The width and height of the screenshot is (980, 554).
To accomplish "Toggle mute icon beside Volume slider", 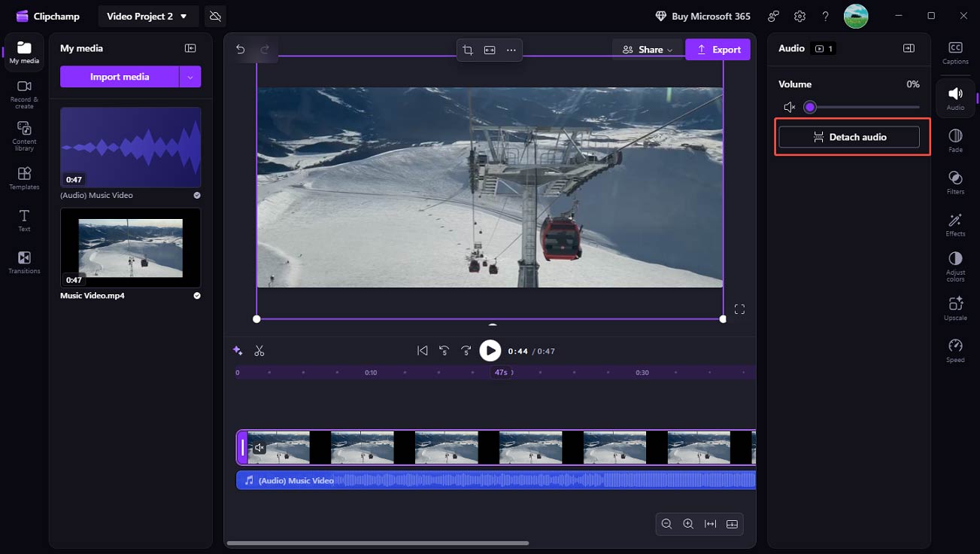I will [789, 108].
